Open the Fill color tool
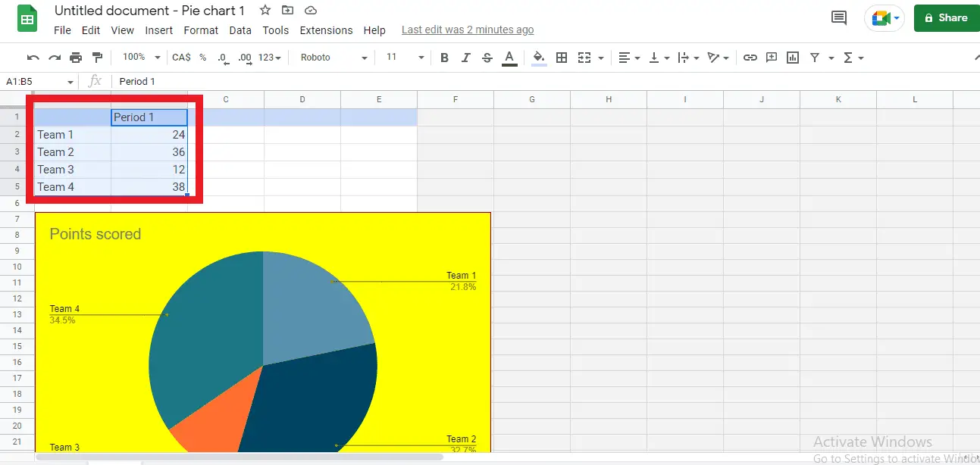The image size is (980, 465). [x=539, y=58]
